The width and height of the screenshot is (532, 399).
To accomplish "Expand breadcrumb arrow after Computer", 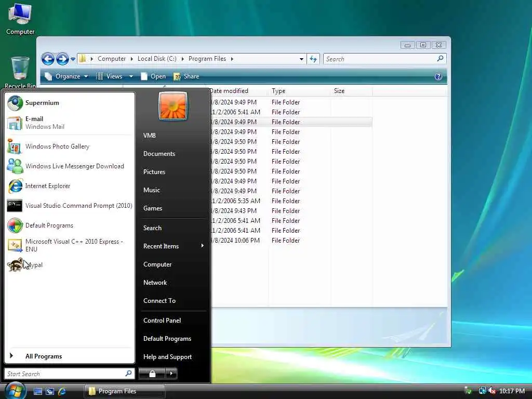I will click(131, 59).
